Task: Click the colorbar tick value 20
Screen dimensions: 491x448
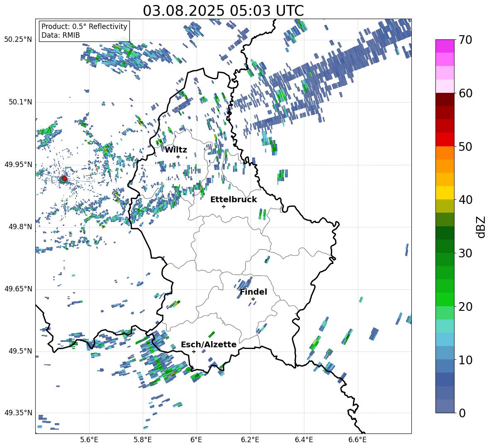Action: click(465, 307)
